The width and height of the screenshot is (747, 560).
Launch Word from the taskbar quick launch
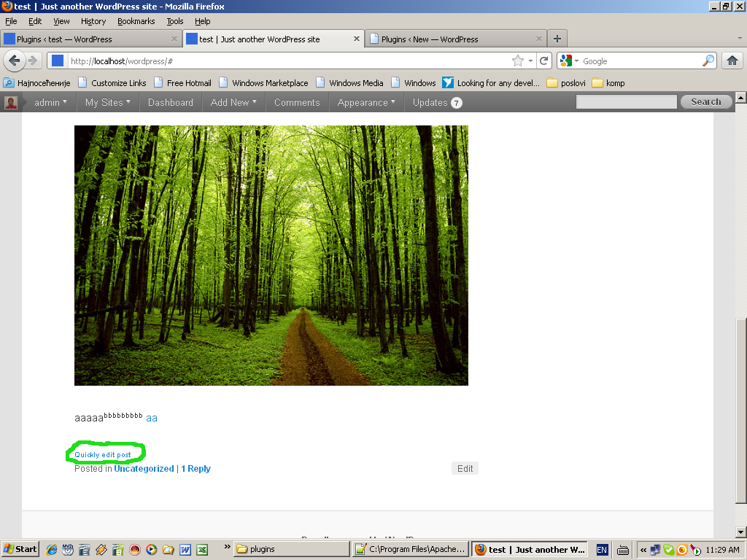click(x=185, y=550)
